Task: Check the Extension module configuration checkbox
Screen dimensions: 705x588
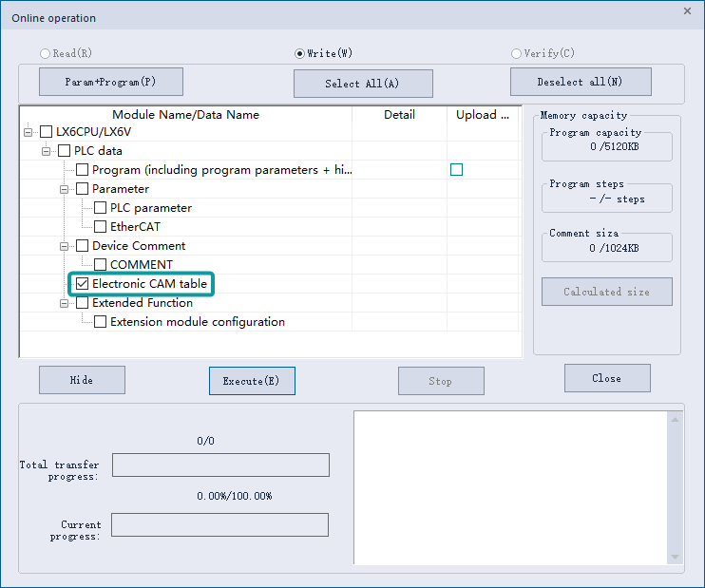Action: click(x=101, y=322)
